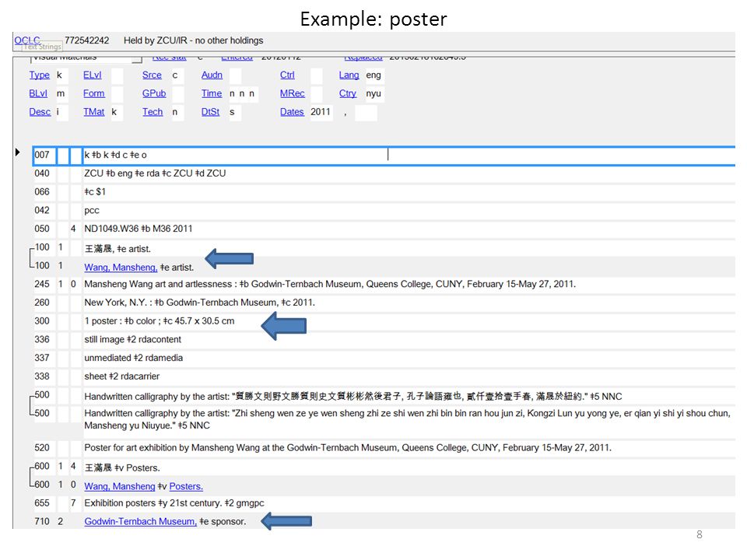Viewport: 747px width, 560px height.
Task: Open the Time fixed-field link
Action: pos(212,93)
